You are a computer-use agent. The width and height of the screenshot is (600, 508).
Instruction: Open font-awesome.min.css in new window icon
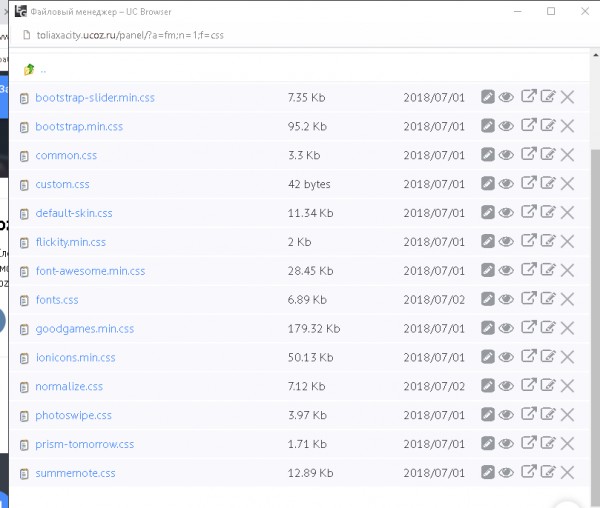tap(529, 269)
